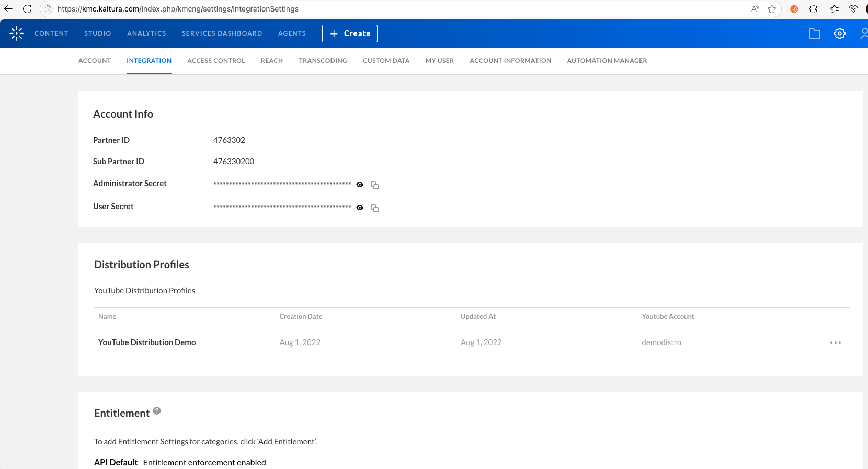Bookmark page with star icon
868x469 pixels.
pos(772,9)
